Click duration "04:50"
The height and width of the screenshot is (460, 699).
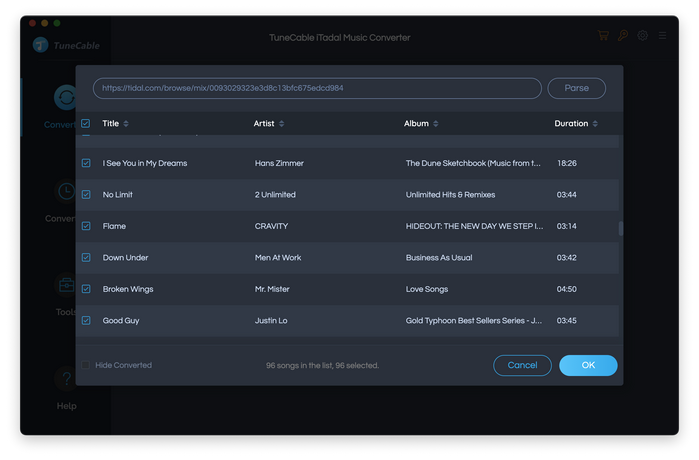click(x=567, y=289)
